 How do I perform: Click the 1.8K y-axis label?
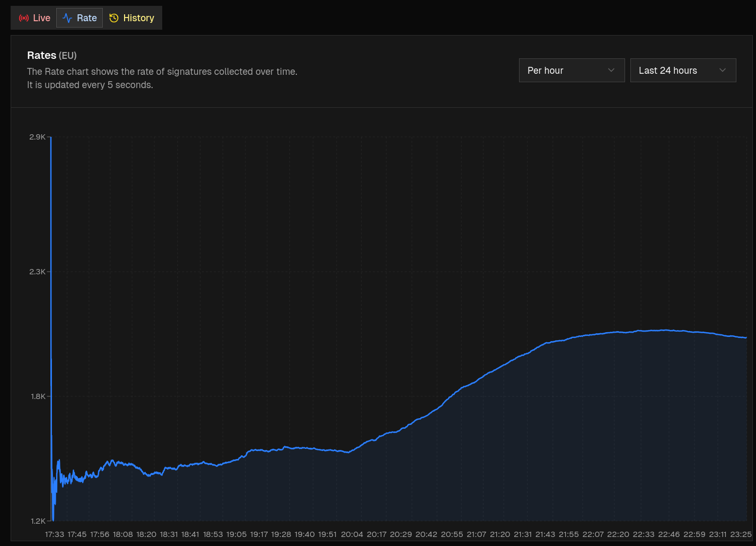click(x=38, y=396)
